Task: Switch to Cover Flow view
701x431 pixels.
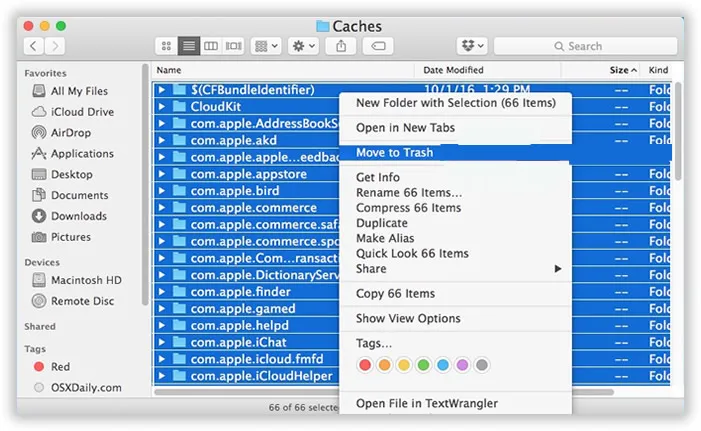Action: [234, 46]
